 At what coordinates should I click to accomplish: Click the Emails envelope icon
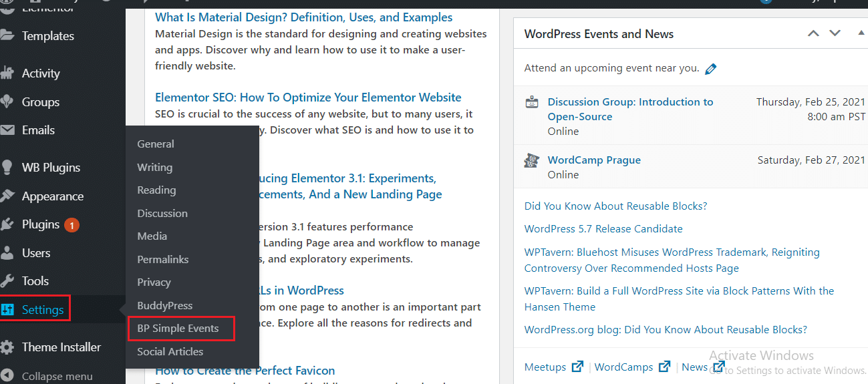click(x=7, y=130)
